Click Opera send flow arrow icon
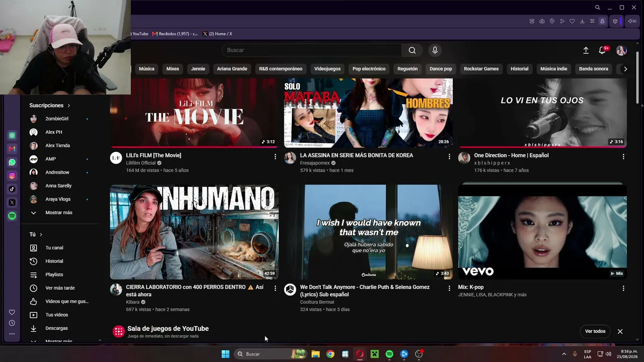 click(562, 21)
